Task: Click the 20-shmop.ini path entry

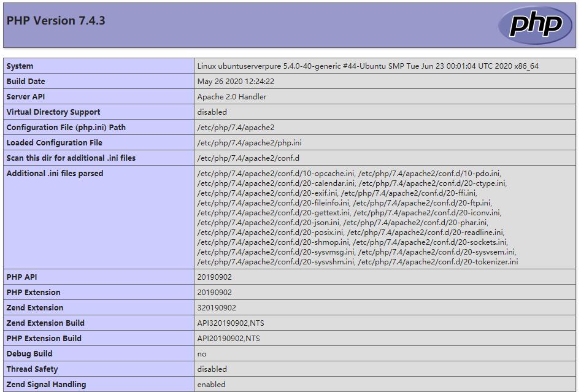Action: (274, 242)
